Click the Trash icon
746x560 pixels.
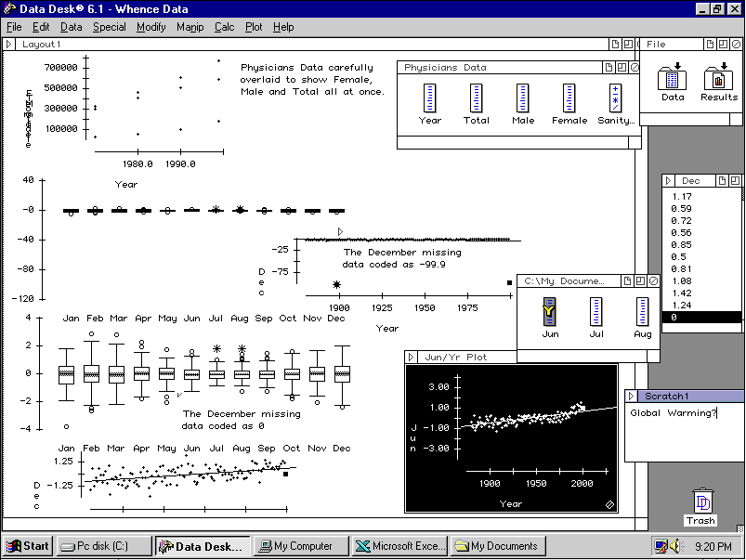click(701, 502)
